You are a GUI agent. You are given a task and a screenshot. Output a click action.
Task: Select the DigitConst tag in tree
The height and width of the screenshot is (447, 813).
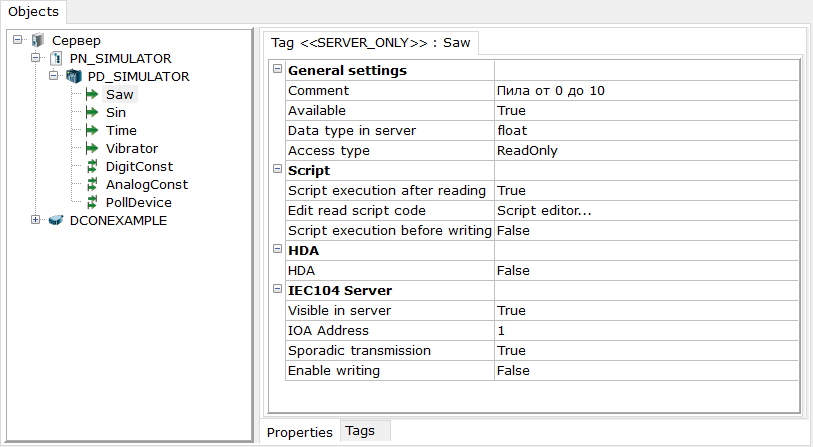[139, 166]
